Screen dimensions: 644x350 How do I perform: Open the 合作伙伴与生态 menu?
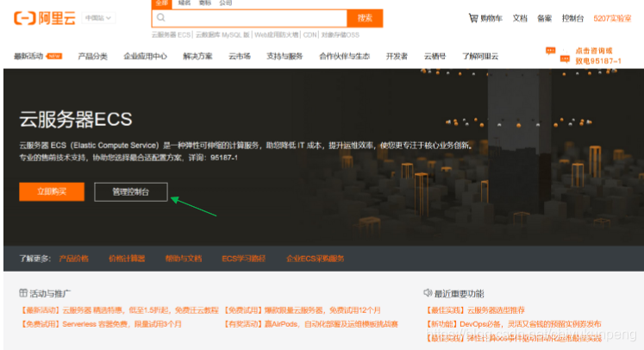pyautogui.click(x=345, y=56)
